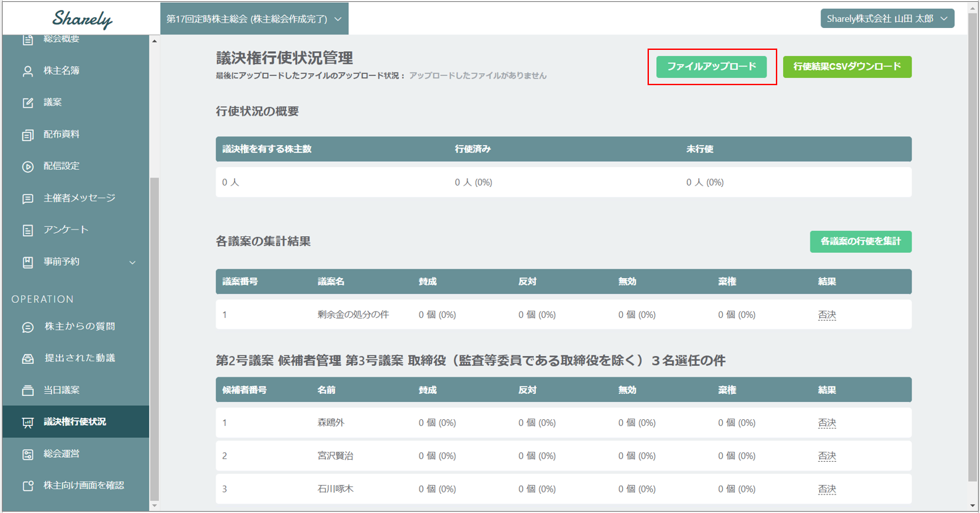Click the 主催者メッセージ message icon
This screenshot has width=980, height=513.
[28, 199]
